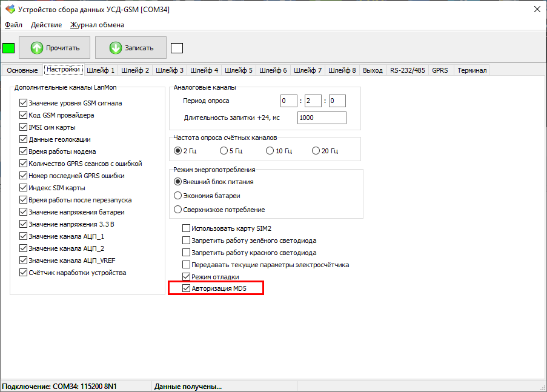Viewport: 547px width, 392px height.
Task: Switch to the Основные tab
Action: tap(22, 70)
